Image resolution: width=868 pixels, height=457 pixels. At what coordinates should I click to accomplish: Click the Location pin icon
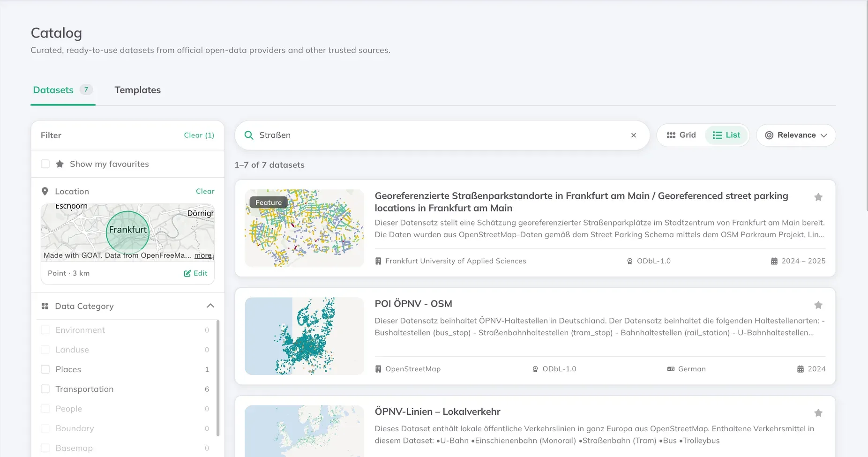45,191
